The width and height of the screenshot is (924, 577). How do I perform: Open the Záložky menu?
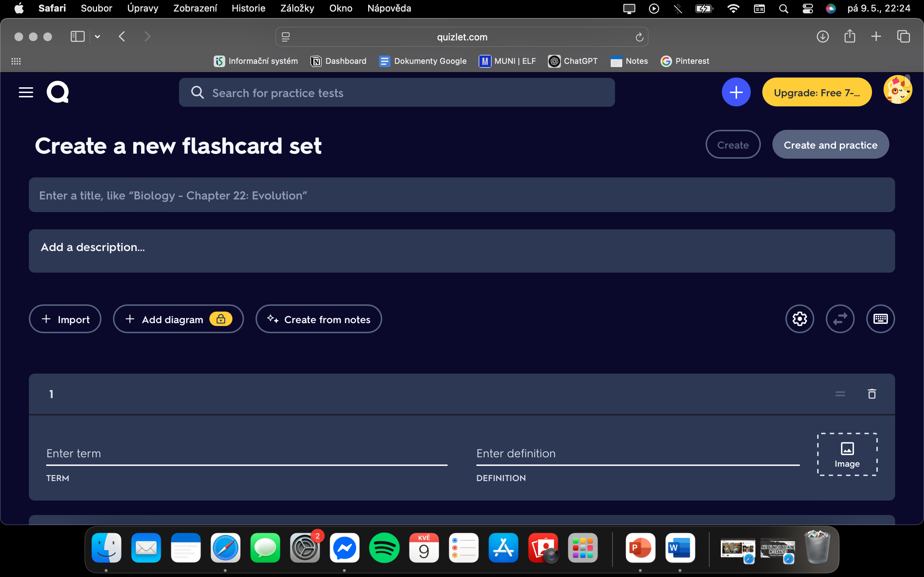297,8
